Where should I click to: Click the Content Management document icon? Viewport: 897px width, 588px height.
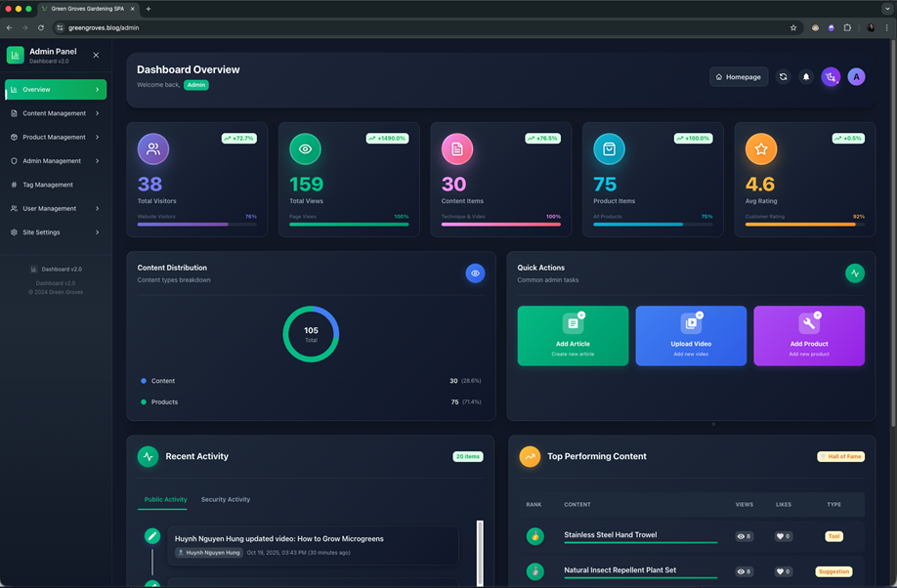point(14,113)
